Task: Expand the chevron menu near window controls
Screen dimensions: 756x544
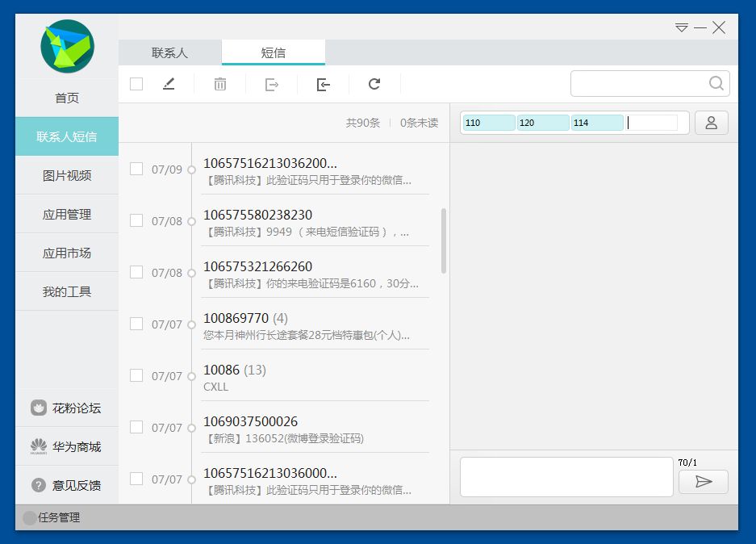Action: (x=680, y=27)
